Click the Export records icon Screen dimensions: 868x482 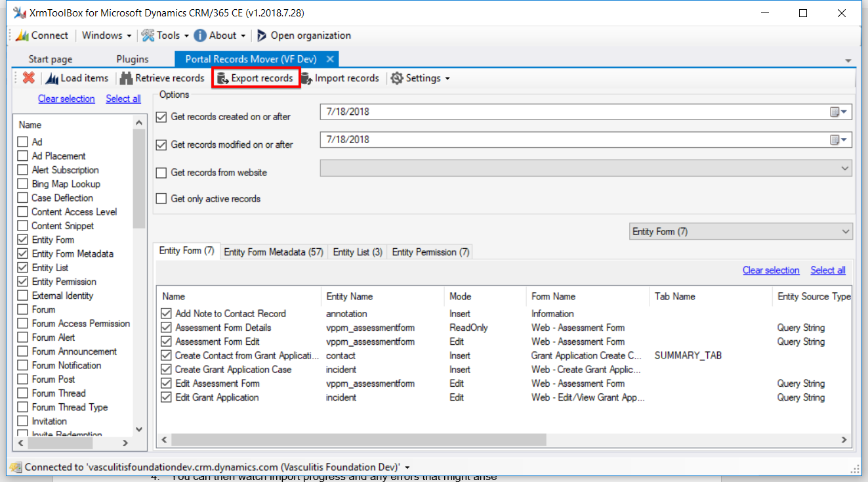[222, 78]
